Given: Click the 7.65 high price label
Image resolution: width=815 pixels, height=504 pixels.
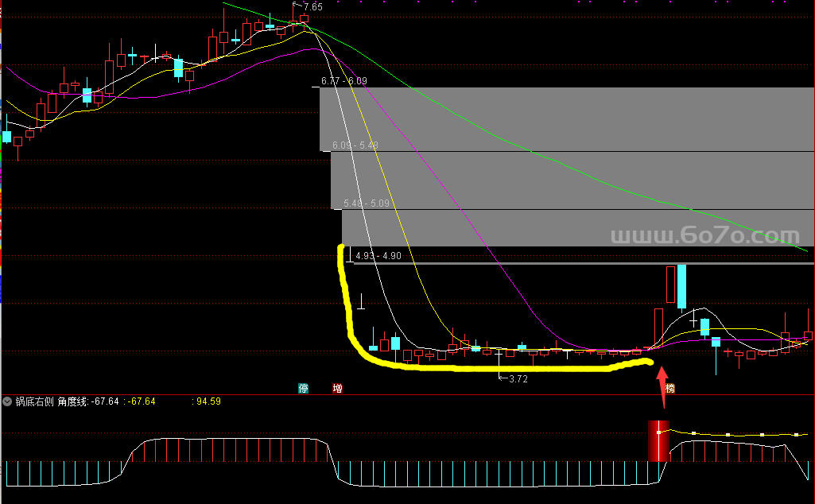Looking at the screenshot, I should 312,7.
